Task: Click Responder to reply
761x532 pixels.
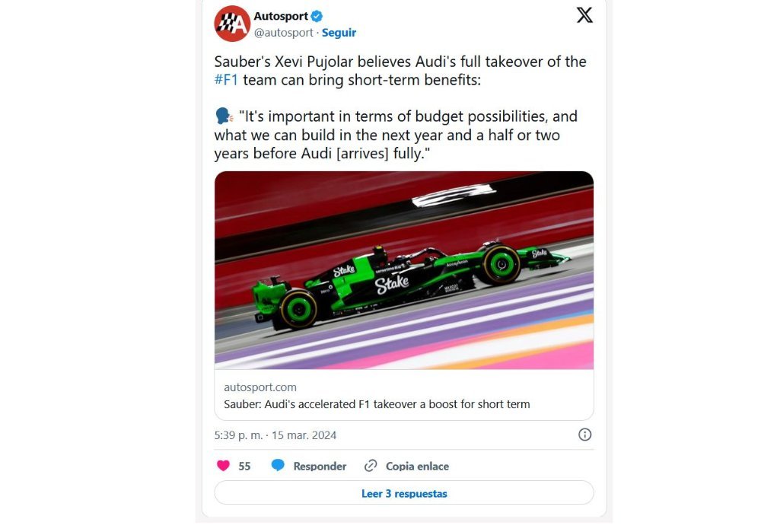Action: (320, 466)
